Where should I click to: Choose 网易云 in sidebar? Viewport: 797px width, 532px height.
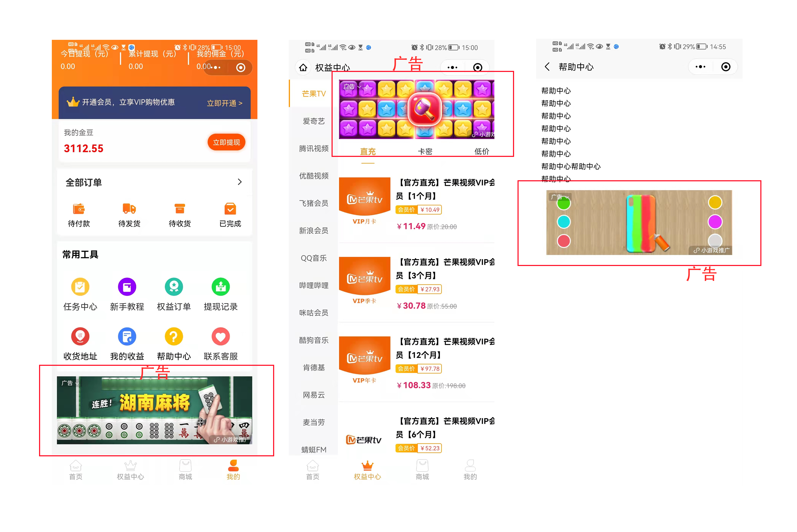[314, 395]
